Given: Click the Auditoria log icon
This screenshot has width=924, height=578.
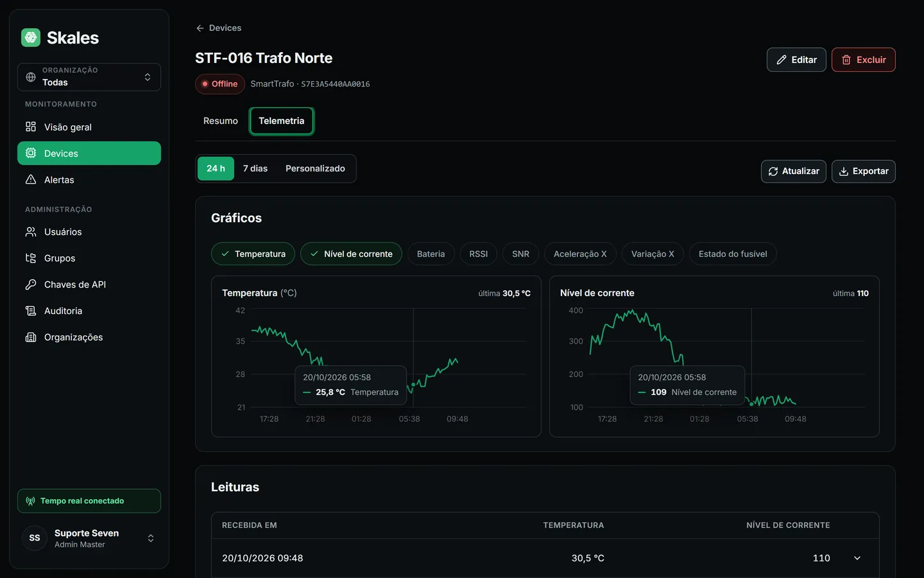Looking at the screenshot, I should pos(31,310).
